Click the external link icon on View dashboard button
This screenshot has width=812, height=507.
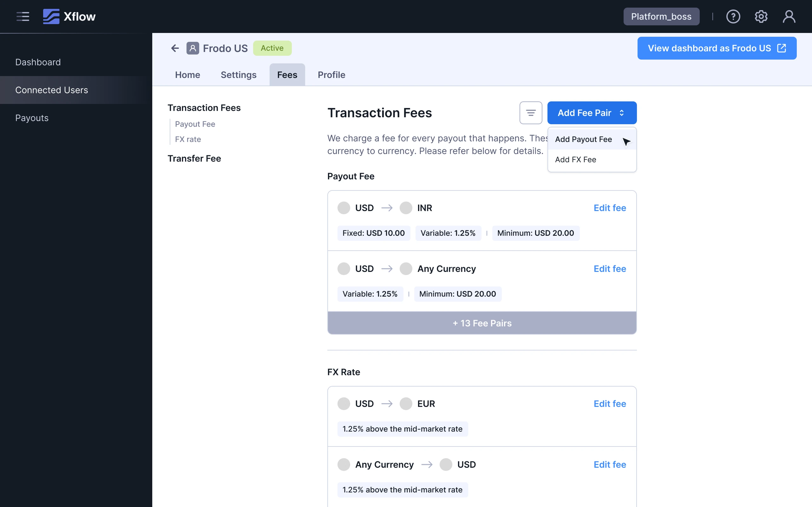(x=781, y=48)
